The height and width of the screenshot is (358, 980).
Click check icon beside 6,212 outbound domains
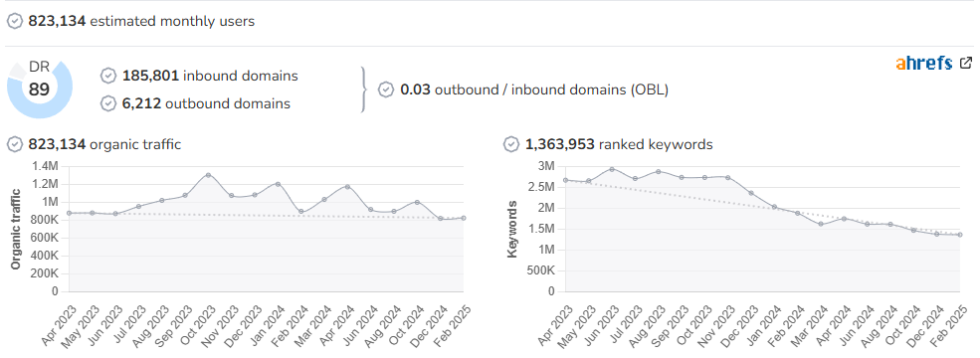[x=108, y=103]
